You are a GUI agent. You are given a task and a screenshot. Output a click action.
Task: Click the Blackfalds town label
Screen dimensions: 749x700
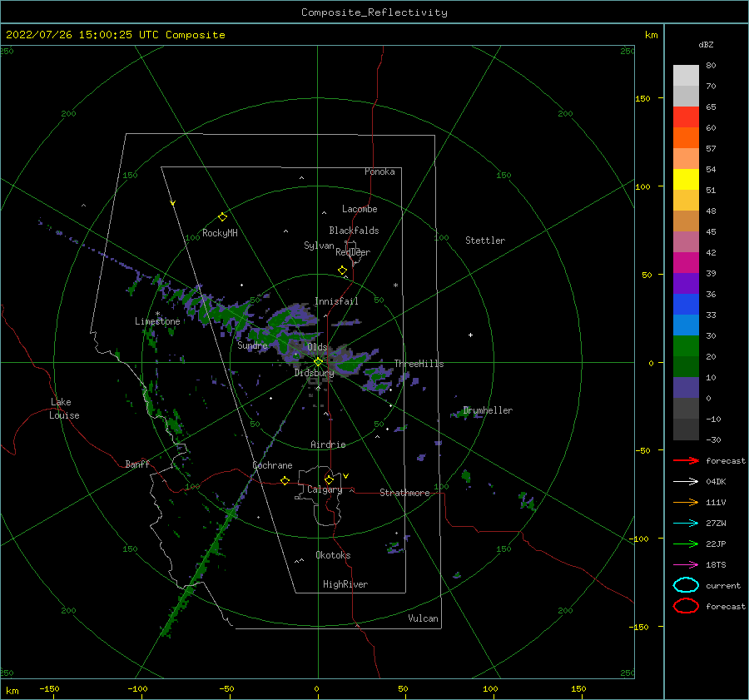[354, 231]
